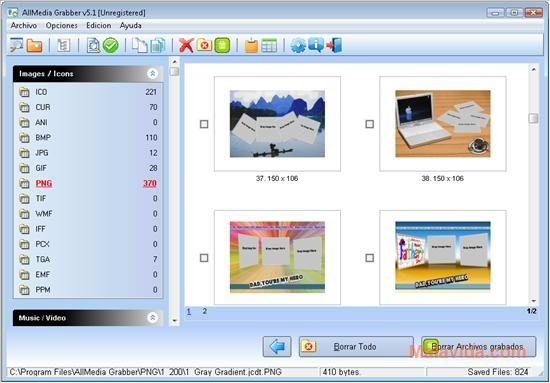Viewport: 550px width, 383px height.
Task: Collapse the Images / Icons panel
Action: pos(152,74)
